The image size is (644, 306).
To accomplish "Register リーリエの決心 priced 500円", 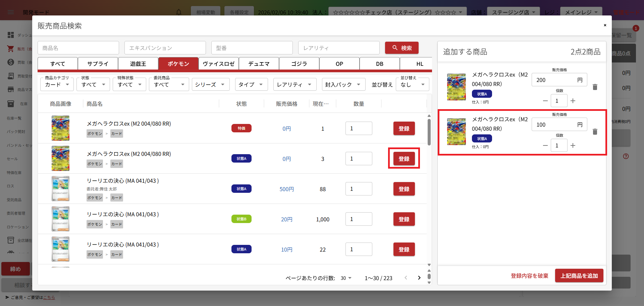I will point(404,189).
